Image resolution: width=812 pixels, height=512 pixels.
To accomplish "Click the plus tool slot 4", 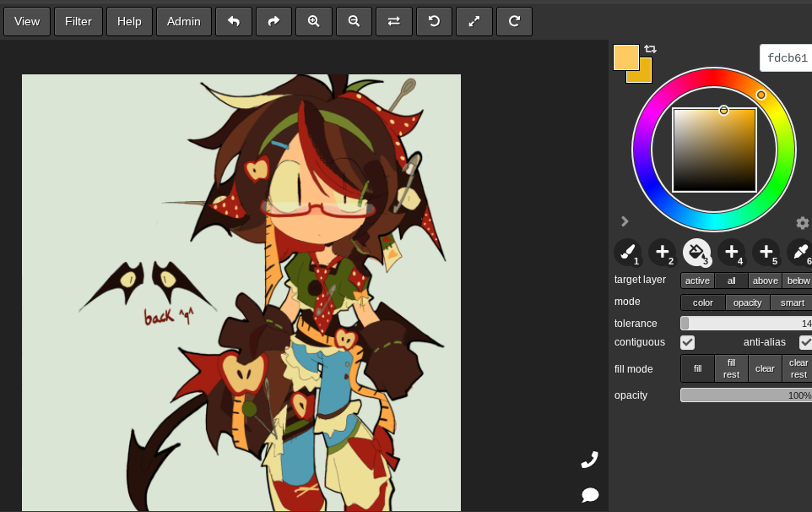I will [732, 253].
